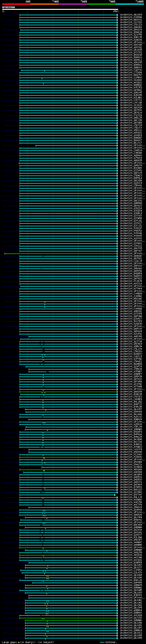Select hit UniRef100_Q5JKU5
Viewport: 146px width, 644px height.
click(131, 50)
